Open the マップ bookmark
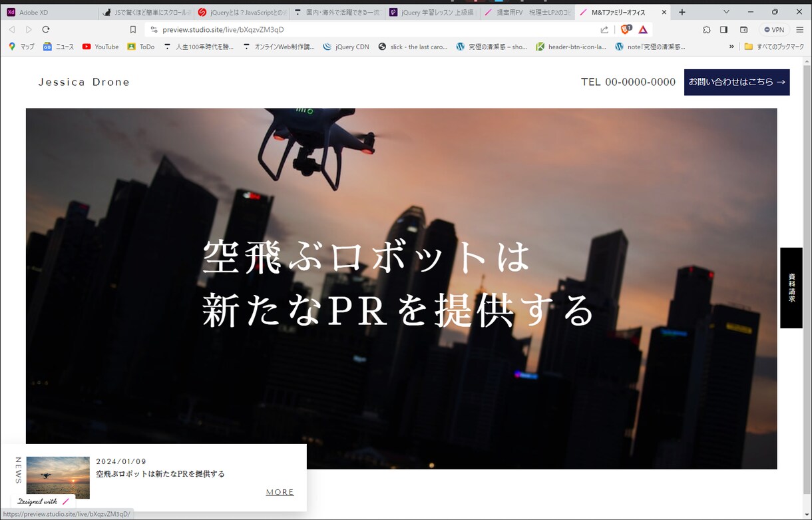 click(x=21, y=47)
